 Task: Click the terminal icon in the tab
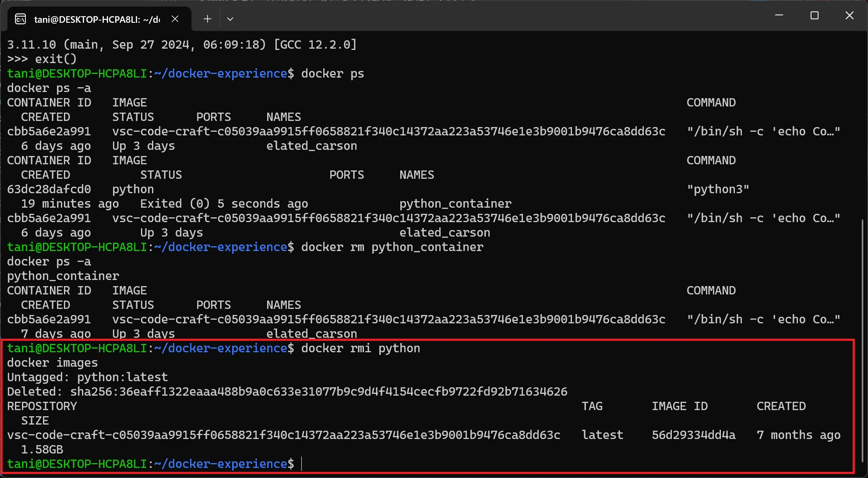coord(21,19)
